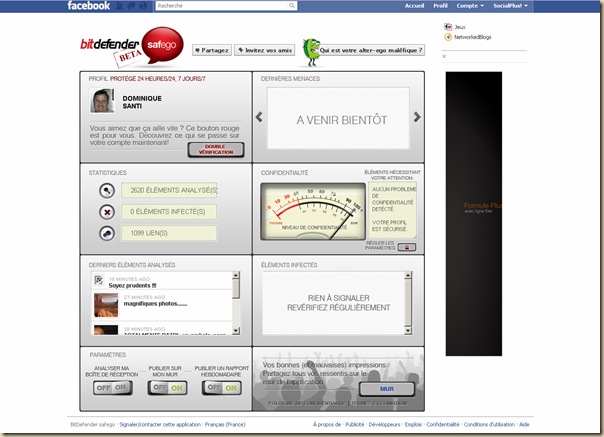Click the red X infected elements icon
The width and height of the screenshot is (604, 437).
click(107, 212)
